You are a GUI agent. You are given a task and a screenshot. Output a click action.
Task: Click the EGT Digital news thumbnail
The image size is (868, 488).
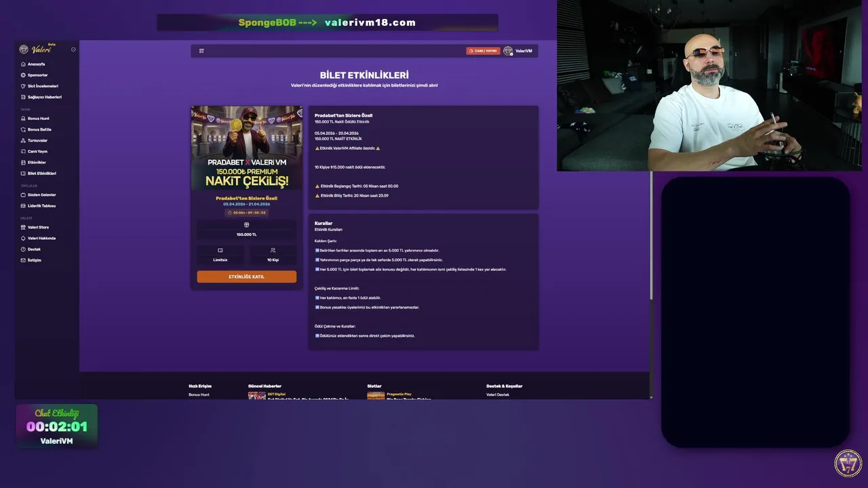pyautogui.click(x=257, y=396)
